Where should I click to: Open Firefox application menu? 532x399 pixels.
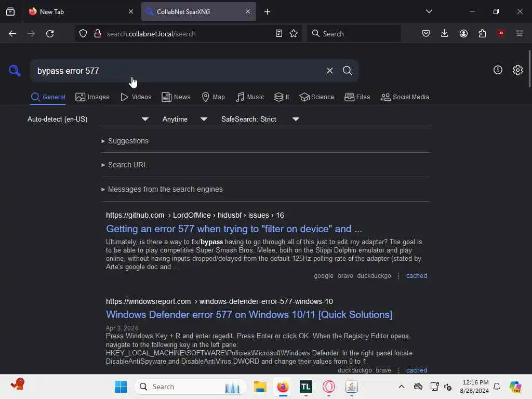click(519, 33)
